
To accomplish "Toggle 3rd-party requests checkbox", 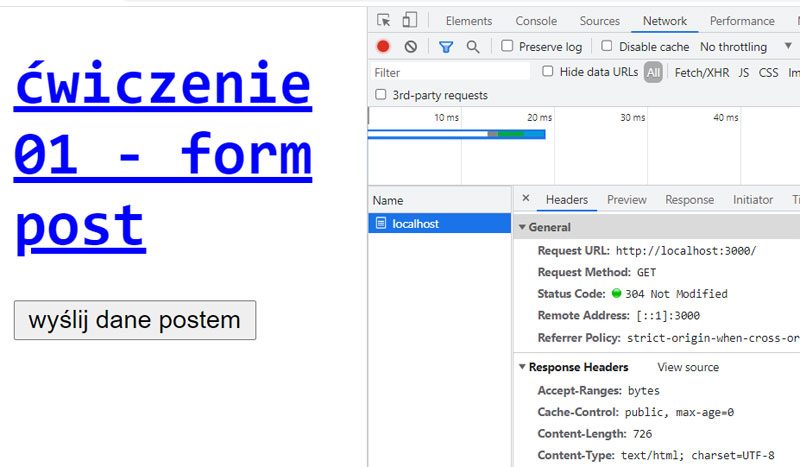I will [380, 95].
